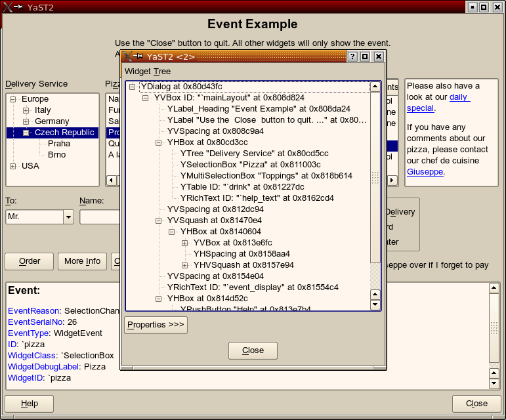The width and height of the screenshot is (506, 420).
Task: Expand the Italy node in Delivery Service
Action: coord(26,110)
